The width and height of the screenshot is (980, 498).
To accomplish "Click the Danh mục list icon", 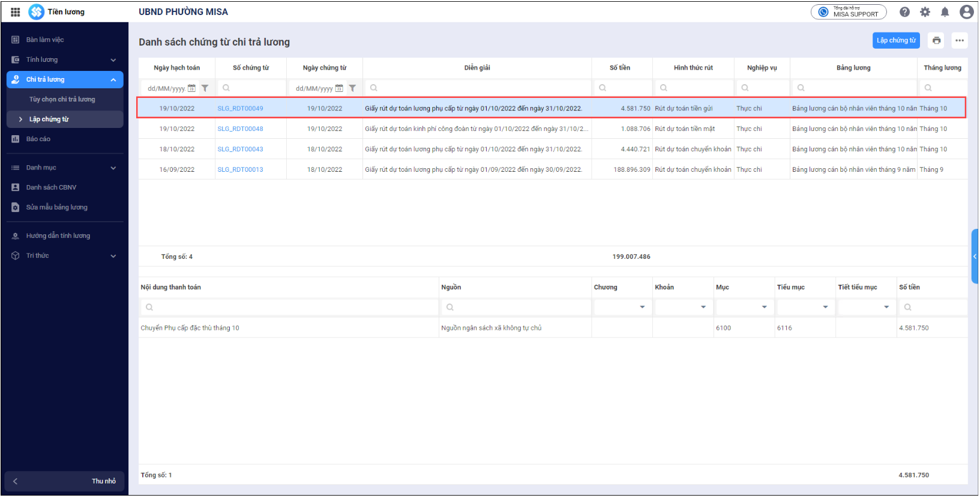I will [16, 168].
